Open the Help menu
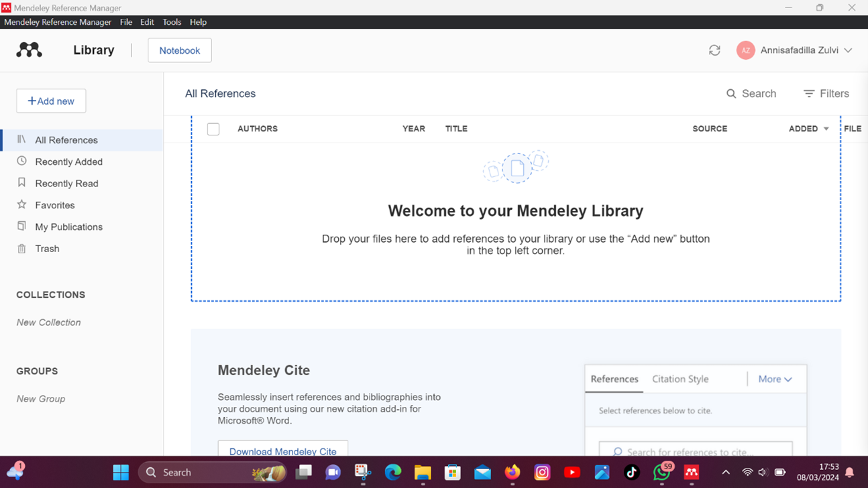The height and width of the screenshot is (488, 868). [198, 22]
